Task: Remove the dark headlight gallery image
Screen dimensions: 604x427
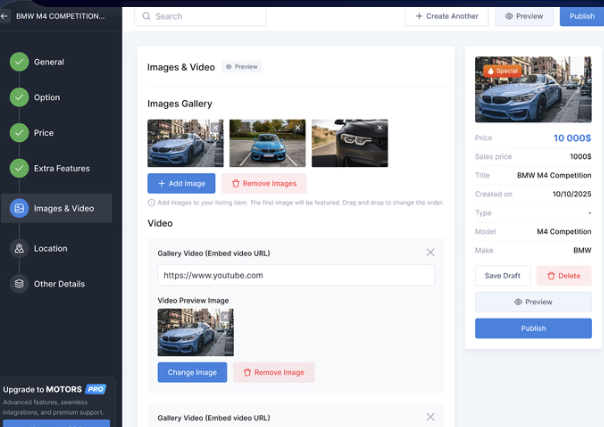Action: 380,127
